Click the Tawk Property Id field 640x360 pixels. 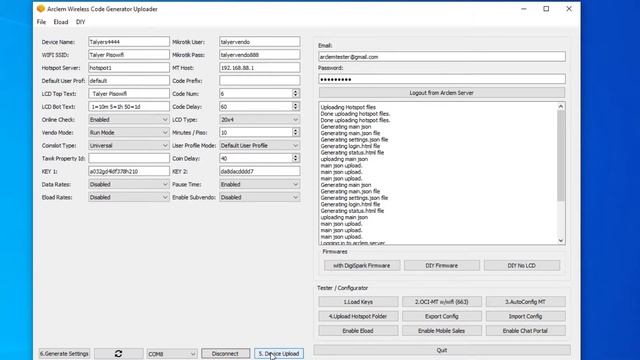point(129,158)
